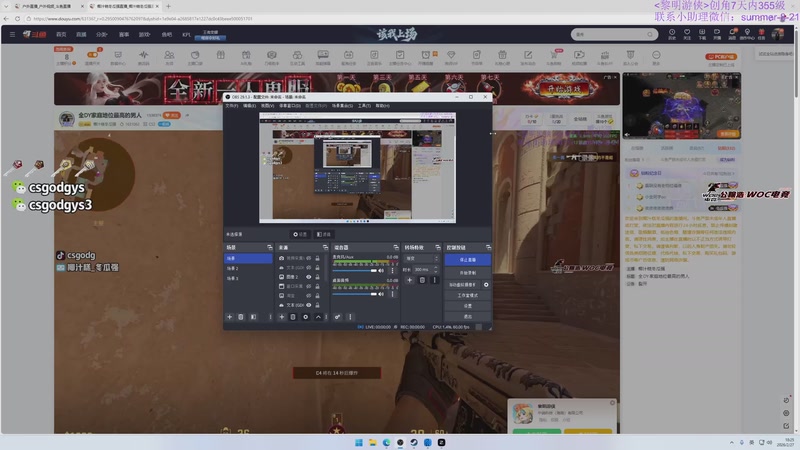Click the blue 停止直播 button

click(x=467, y=260)
